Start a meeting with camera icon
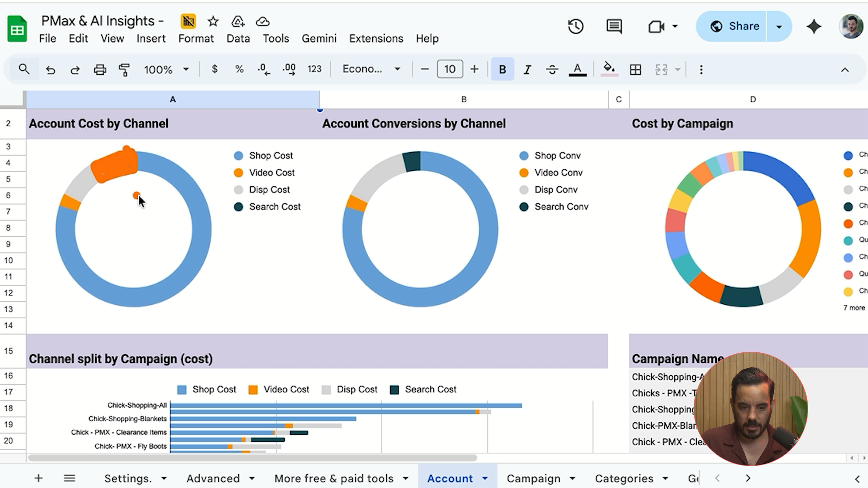 point(656,26)
